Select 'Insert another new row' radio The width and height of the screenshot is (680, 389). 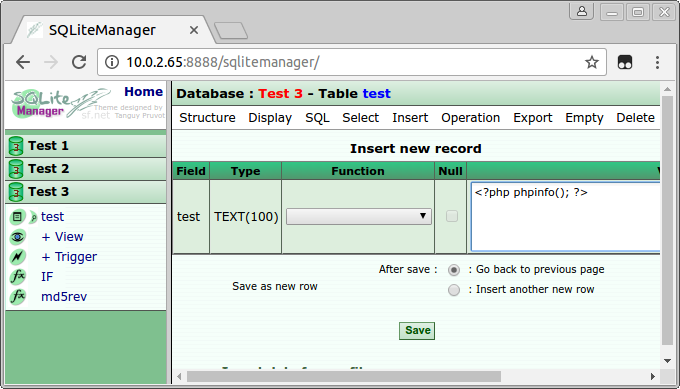(454, 290)
